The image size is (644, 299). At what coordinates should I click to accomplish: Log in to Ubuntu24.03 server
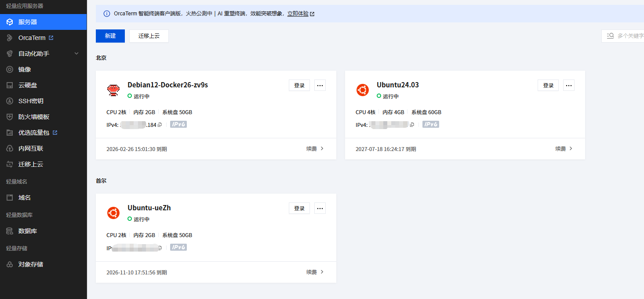click(x=548, y=85)
